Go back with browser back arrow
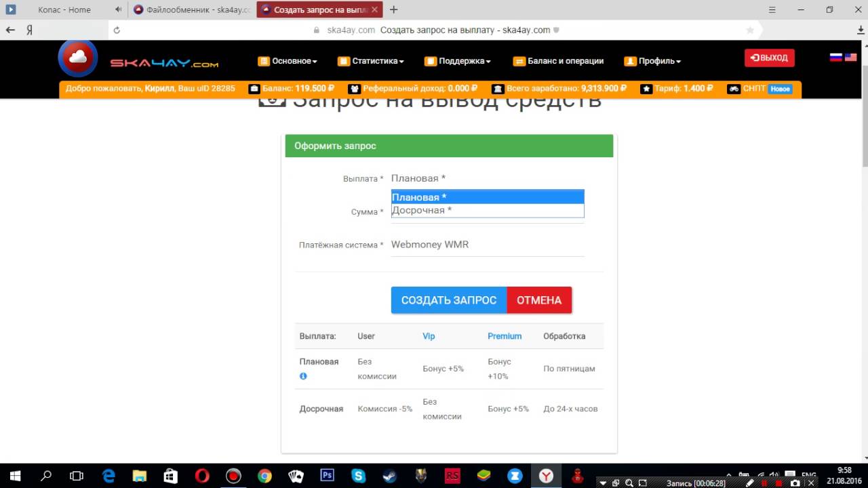This screenshot has height=488, width=868. [10, 30]
